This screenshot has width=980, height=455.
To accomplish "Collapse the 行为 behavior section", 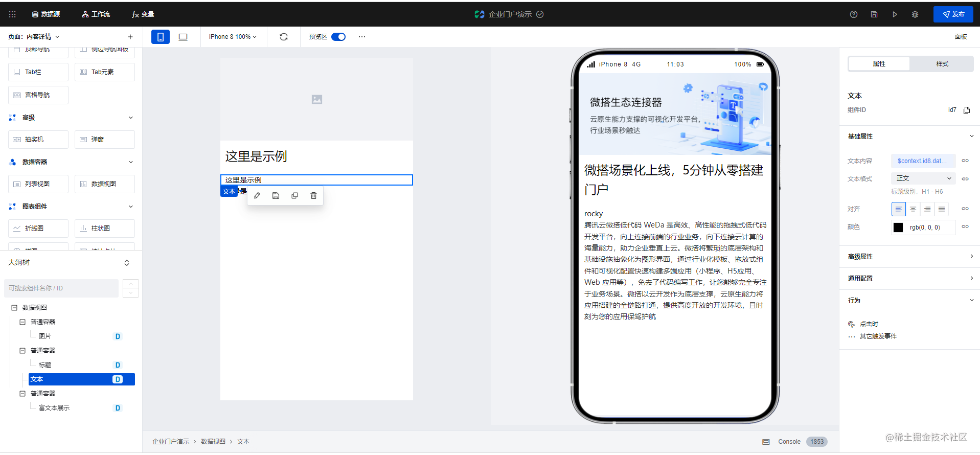I will [x=972, y=301].
